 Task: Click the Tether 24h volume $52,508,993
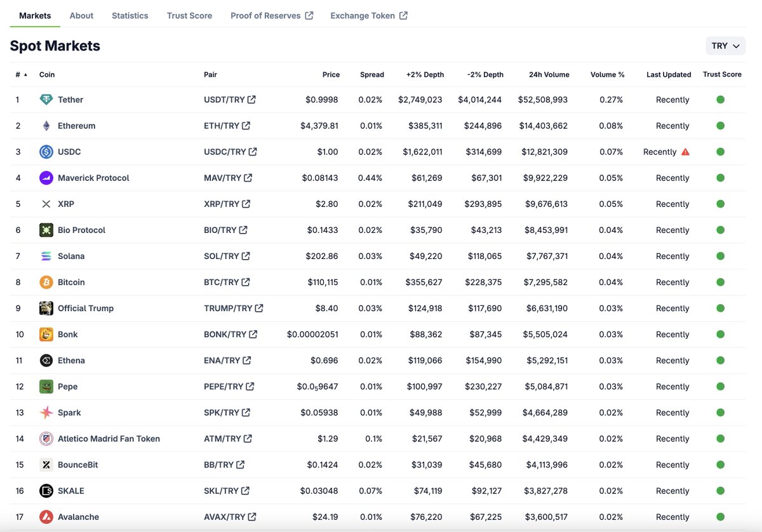543,100
